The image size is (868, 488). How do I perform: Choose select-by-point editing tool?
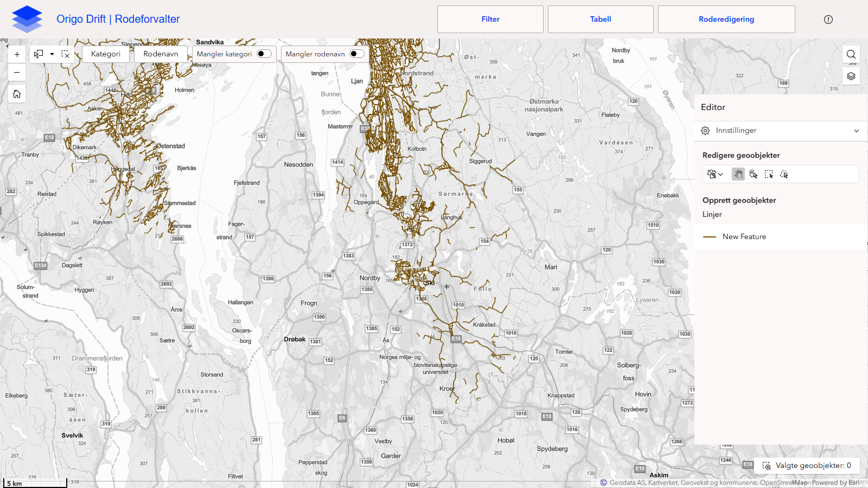click(x=754, y=174)
